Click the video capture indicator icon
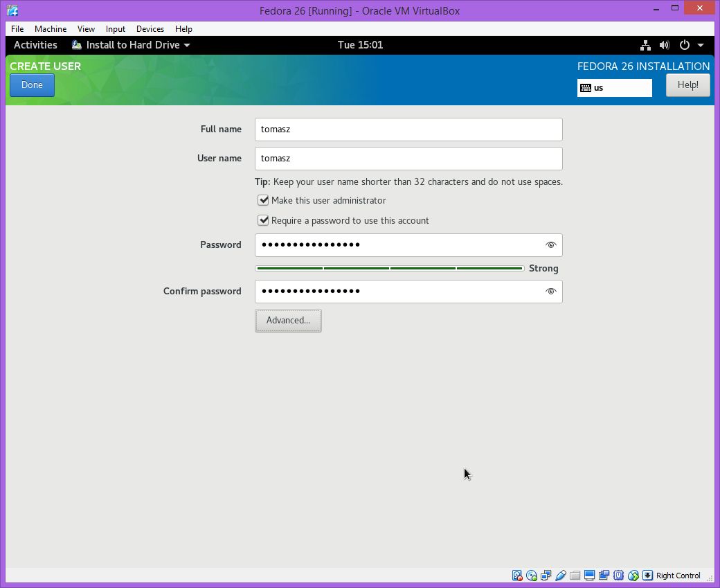Image resolution: width=720 pixels, height=588 pixels. 604,575
